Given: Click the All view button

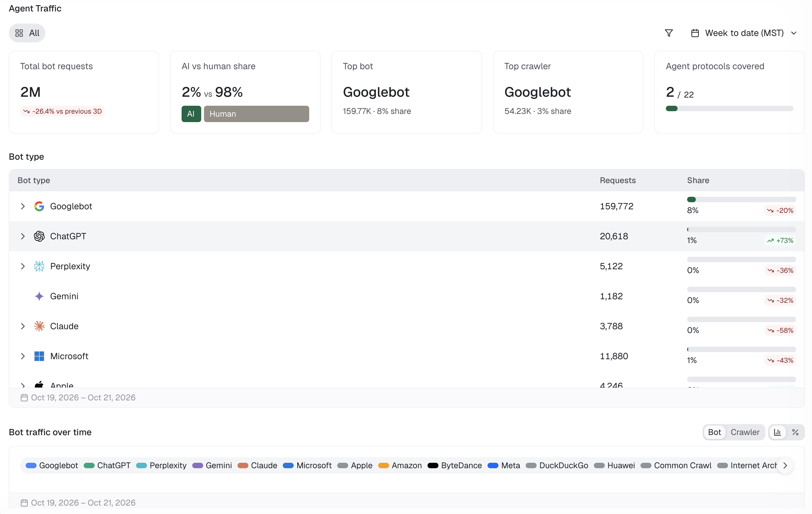Looking at the screenshot, I should (x=27, y=33).
